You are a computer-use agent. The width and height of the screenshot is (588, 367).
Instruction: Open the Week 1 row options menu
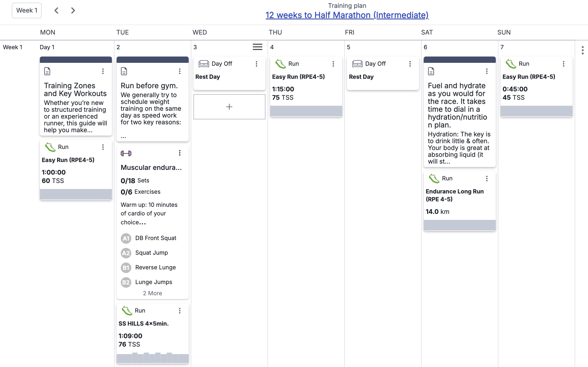point(582,50)
